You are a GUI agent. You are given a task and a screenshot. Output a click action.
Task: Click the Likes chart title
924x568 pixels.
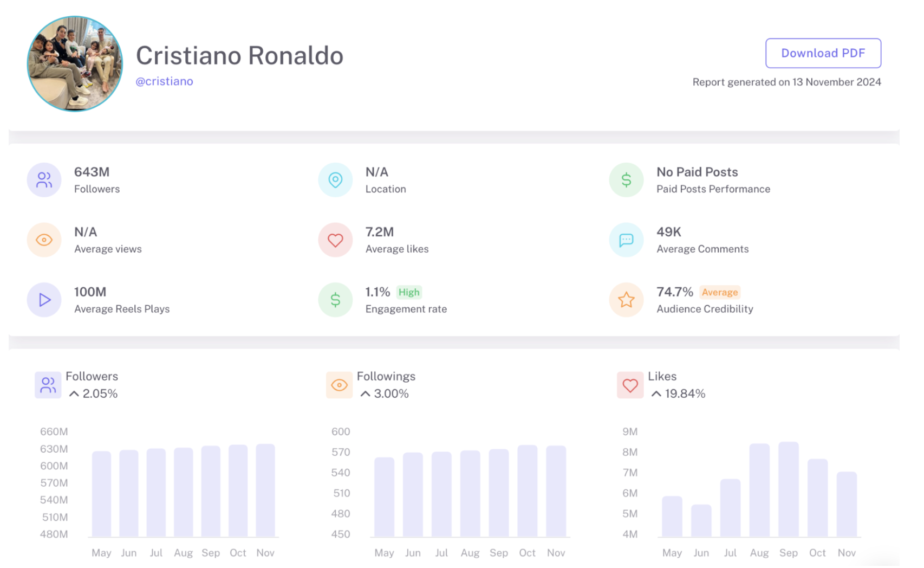(662, 376)
